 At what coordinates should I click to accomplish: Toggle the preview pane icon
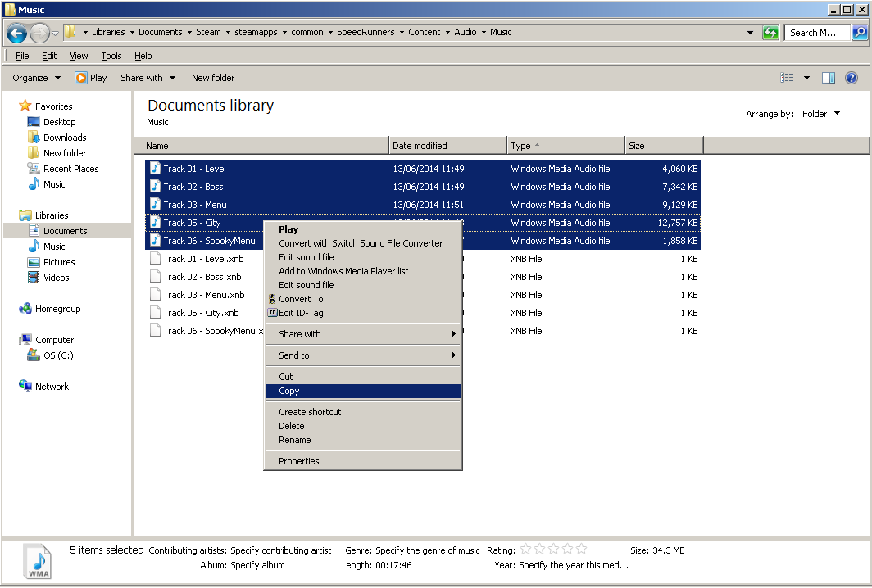click(x=829, y=78)
